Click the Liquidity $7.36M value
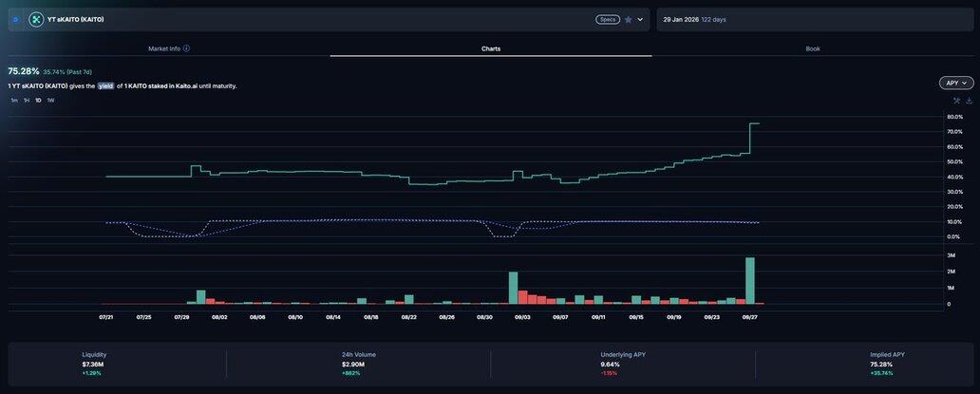Image resolution: width=980 pixels, height=394 pixels. click(94, 364)
